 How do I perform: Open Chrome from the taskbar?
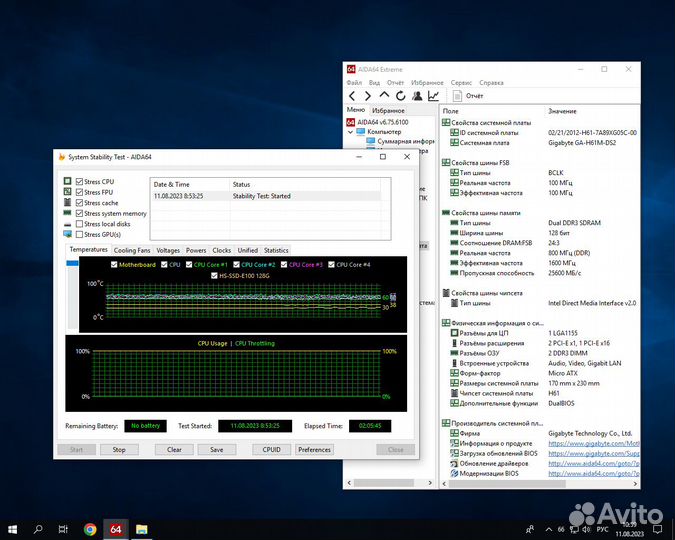coord(90,528)
